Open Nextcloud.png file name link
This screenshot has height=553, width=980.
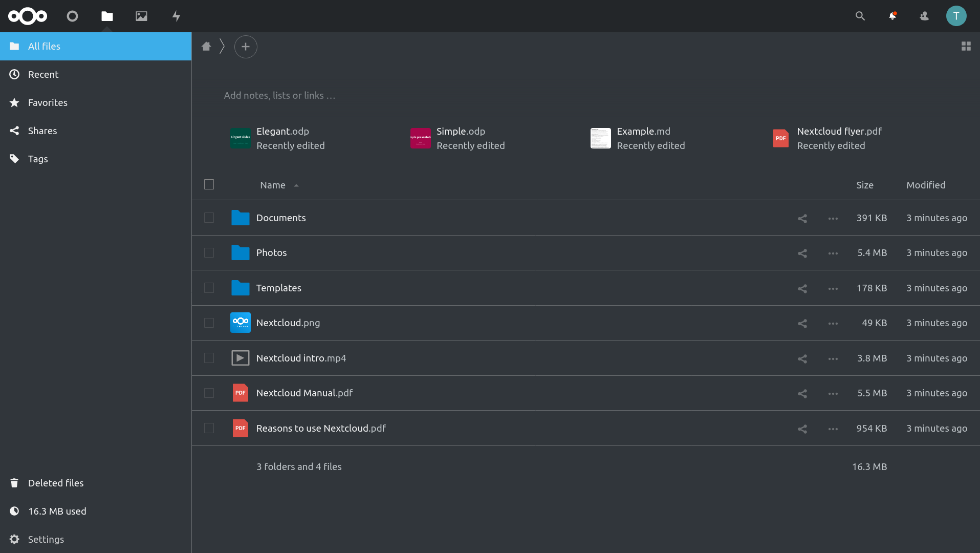click(288, 323)
